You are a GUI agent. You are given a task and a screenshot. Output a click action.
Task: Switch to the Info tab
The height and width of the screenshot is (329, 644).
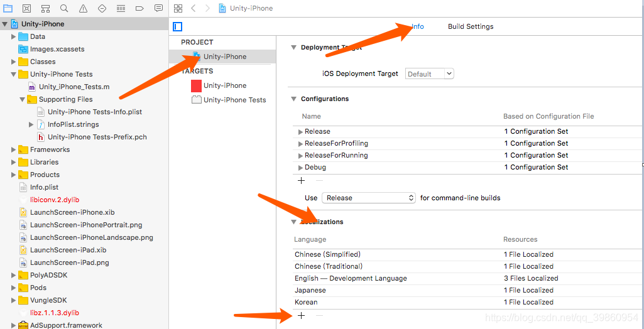pyautogui.click(x=418, y=26)
